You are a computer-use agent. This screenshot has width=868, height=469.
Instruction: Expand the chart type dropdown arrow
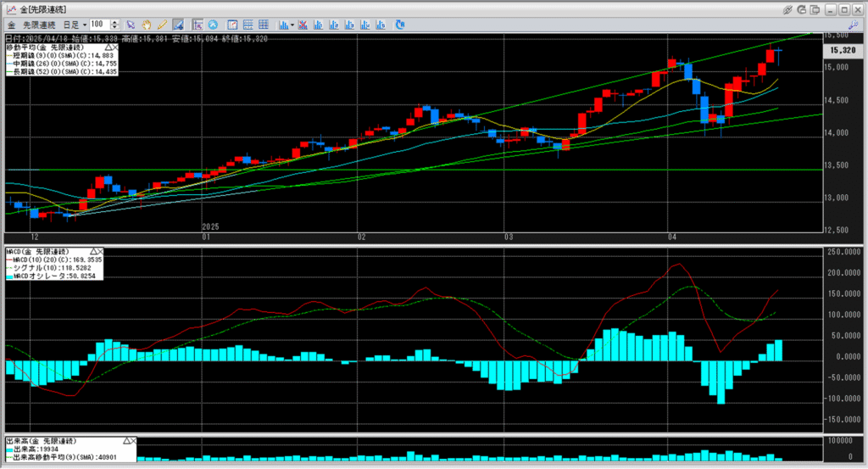292,25
